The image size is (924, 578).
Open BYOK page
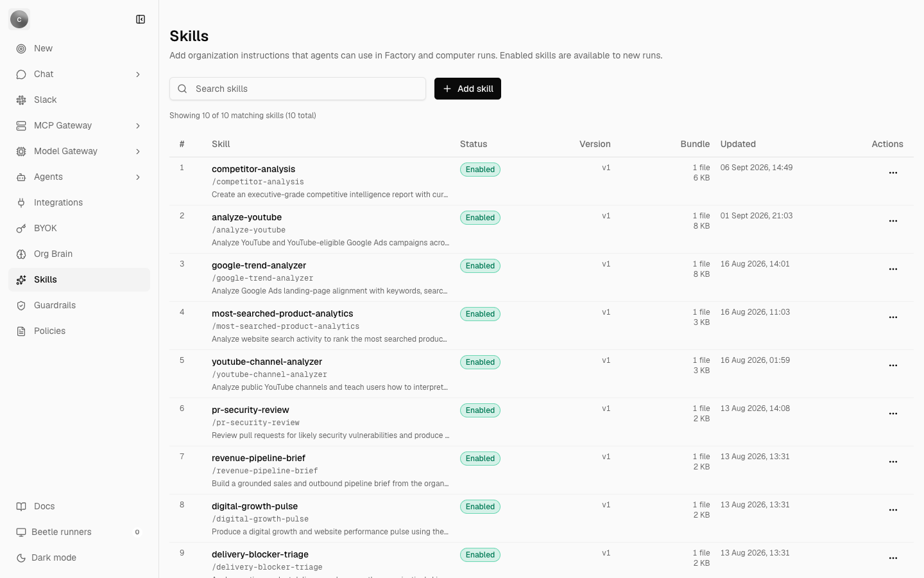[79, 229]
